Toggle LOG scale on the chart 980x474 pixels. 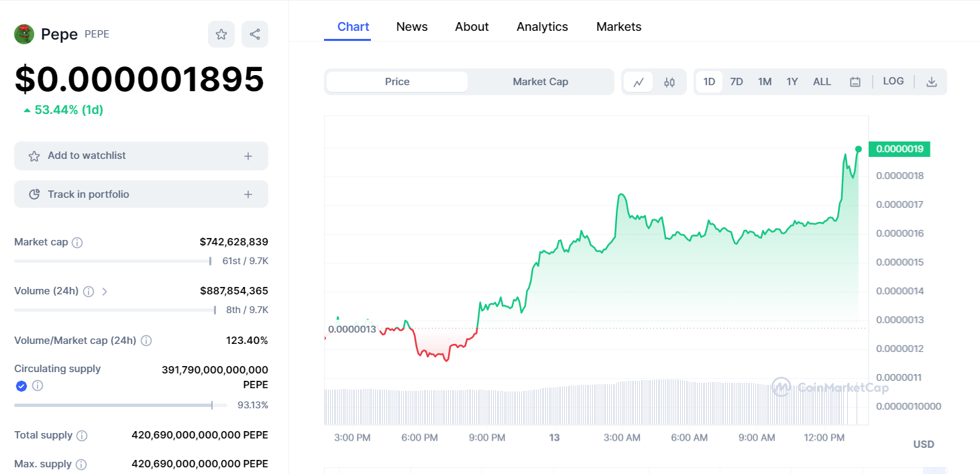(893, 81)
